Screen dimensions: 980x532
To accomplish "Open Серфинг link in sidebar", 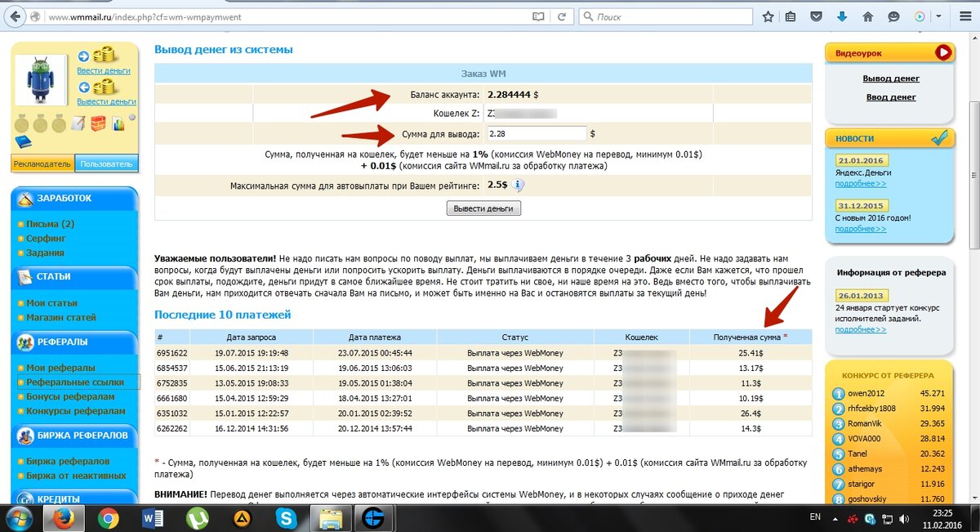I will [x=46, y=239].
